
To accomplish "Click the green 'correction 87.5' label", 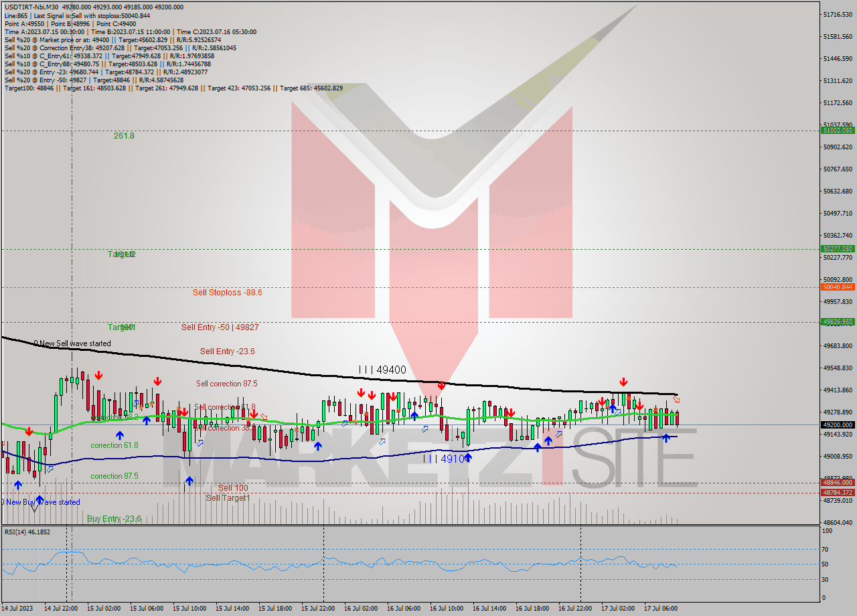I will point(114,476).
